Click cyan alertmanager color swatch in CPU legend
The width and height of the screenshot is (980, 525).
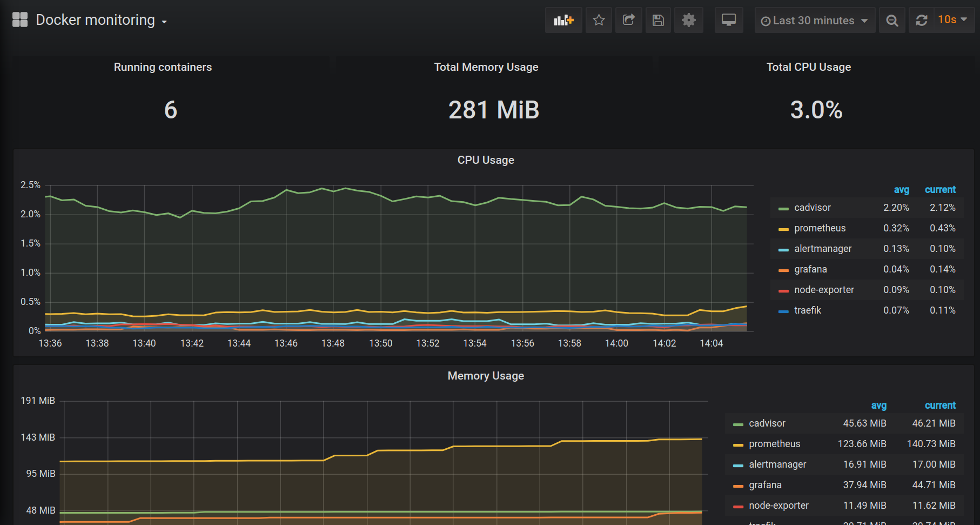[783, 250]
